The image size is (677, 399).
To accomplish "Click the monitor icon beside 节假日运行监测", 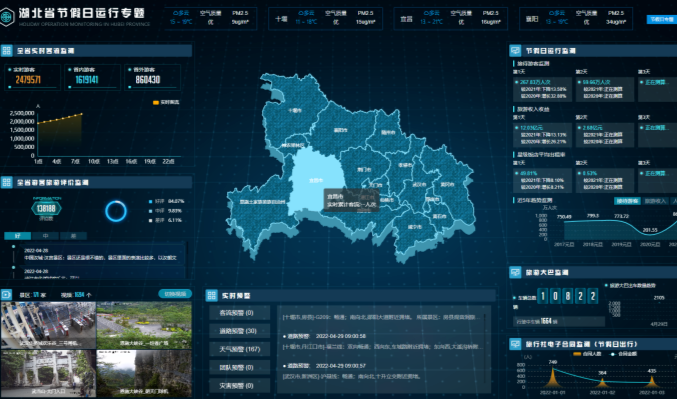I will [515, 51].
